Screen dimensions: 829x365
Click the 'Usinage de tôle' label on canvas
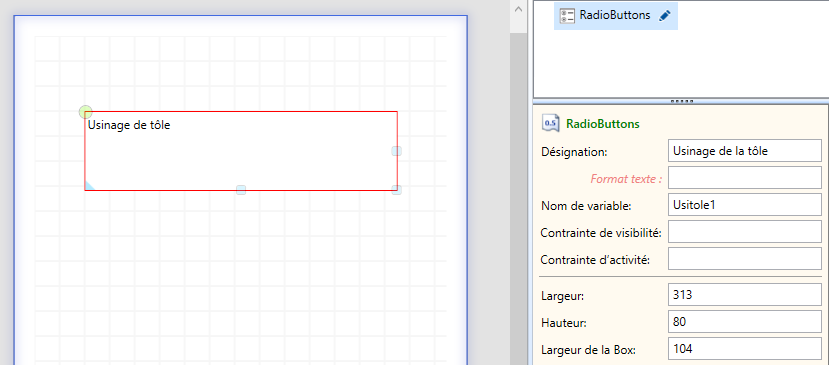pyautogui.click(x=129, y=125)
